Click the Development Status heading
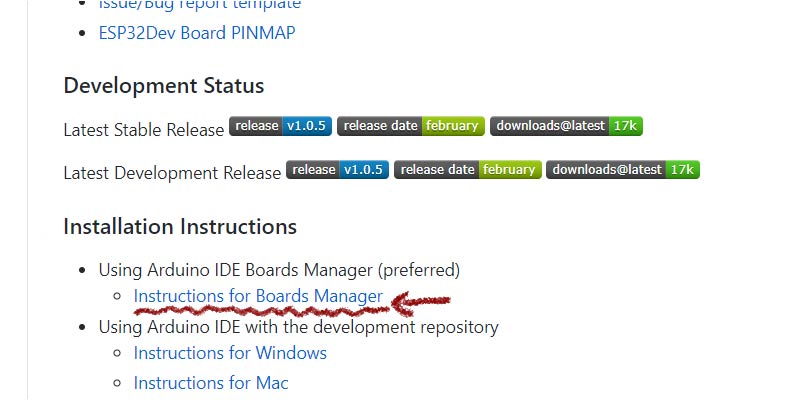 [x=164, y=85]
